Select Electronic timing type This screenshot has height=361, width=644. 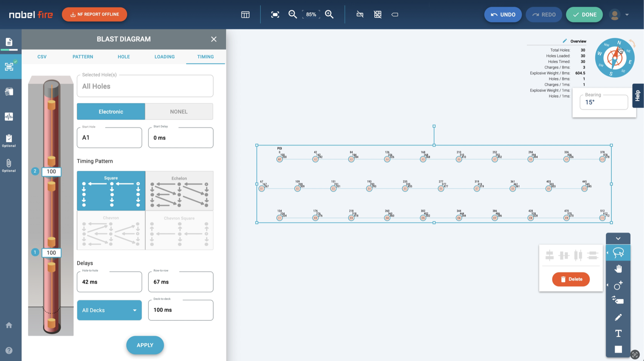coord(111,112)
